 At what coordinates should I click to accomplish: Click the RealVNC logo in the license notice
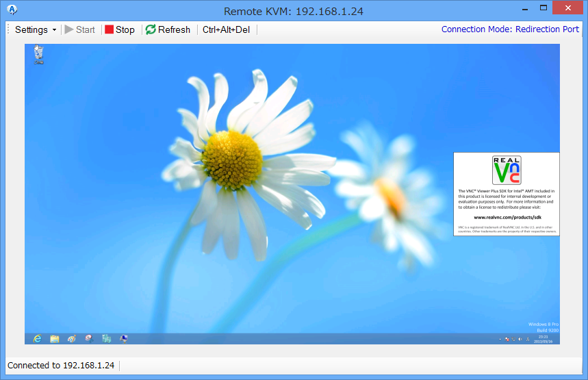[507, 170]
